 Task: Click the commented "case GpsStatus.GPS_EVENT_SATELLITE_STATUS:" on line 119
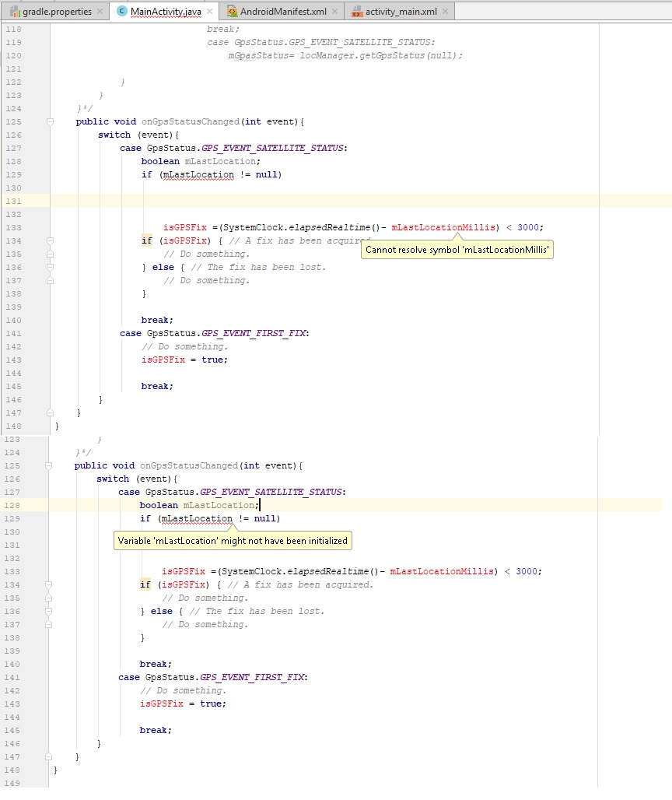(x=321, y=42)
